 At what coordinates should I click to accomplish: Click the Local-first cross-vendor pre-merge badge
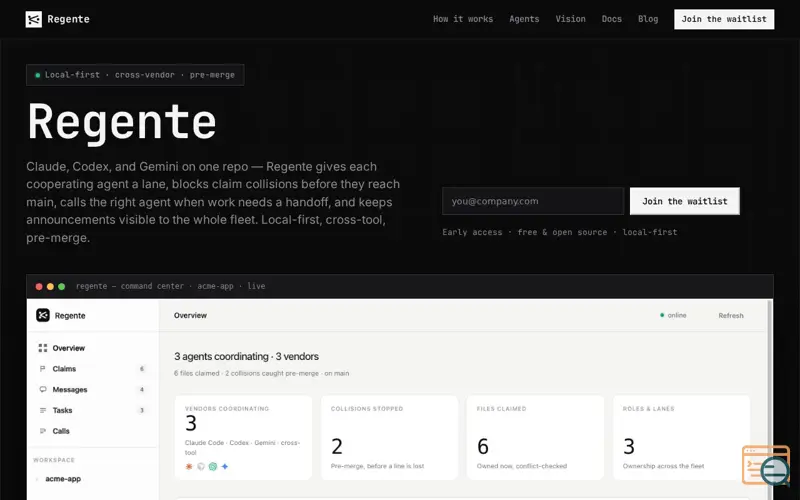[135, 75]
